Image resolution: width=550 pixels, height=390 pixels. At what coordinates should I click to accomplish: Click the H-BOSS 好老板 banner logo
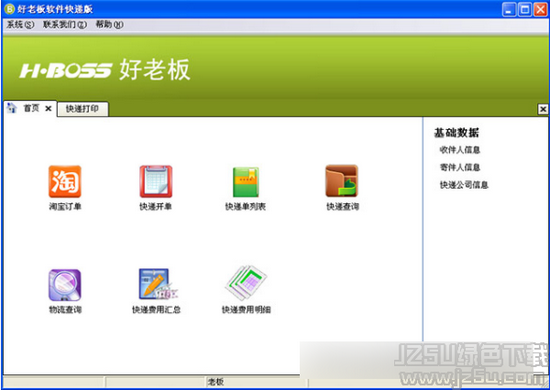(x=105, y=69)
